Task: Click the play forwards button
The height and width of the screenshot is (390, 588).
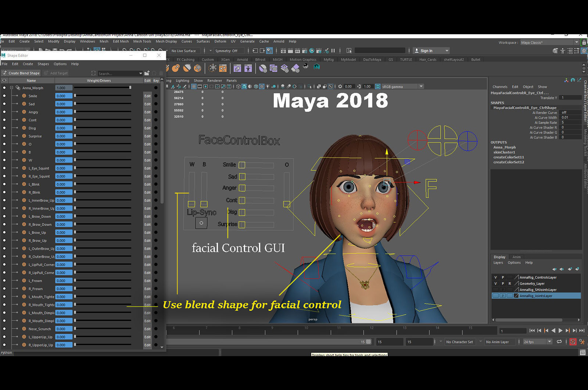Action: [560, 331]
